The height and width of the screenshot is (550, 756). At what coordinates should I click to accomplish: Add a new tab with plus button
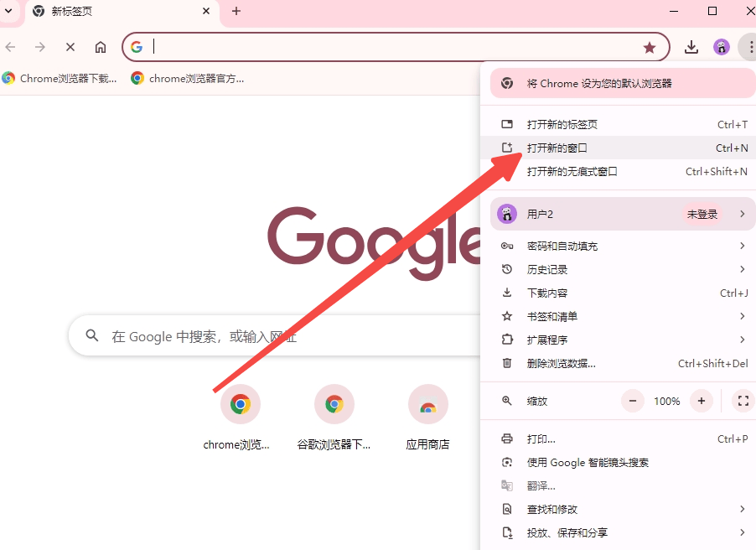(x=236, y=11)
